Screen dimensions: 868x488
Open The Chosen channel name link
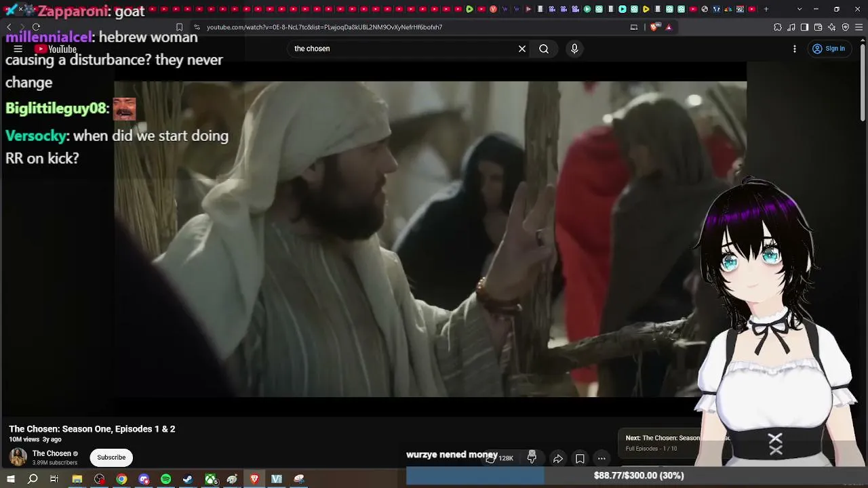(x=52, y=453)
